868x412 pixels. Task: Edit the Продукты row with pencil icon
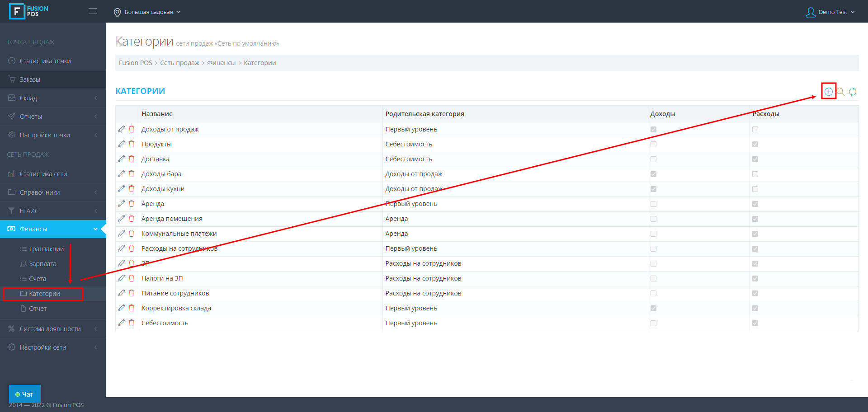(x=121, y=144)
